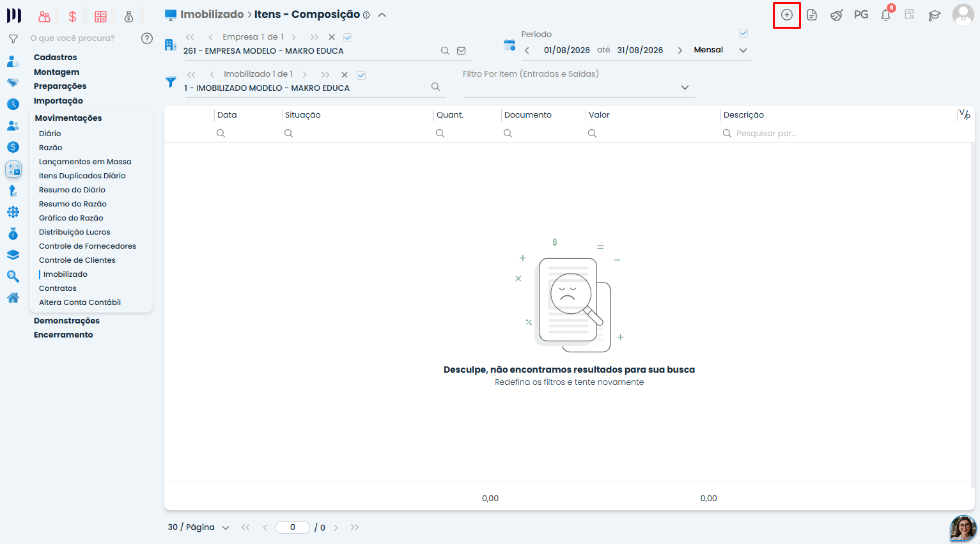Screen dimensions: 980x544
Task: Click the people icon in top-left toolbar
Action: (44, 17)
